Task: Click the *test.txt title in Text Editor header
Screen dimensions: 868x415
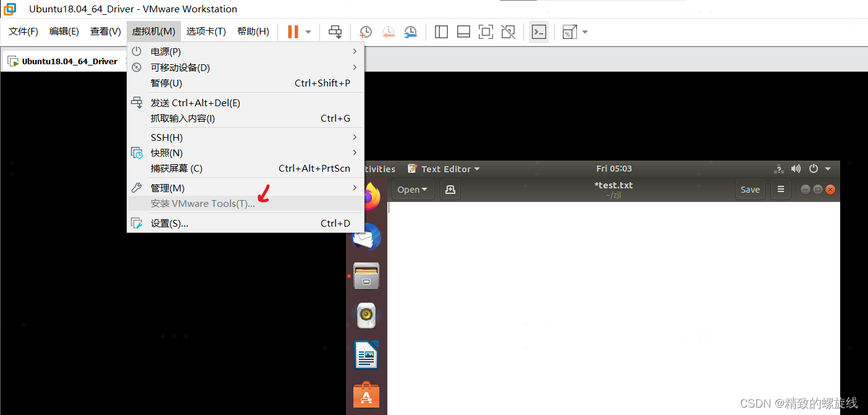Action: [613, 185]
